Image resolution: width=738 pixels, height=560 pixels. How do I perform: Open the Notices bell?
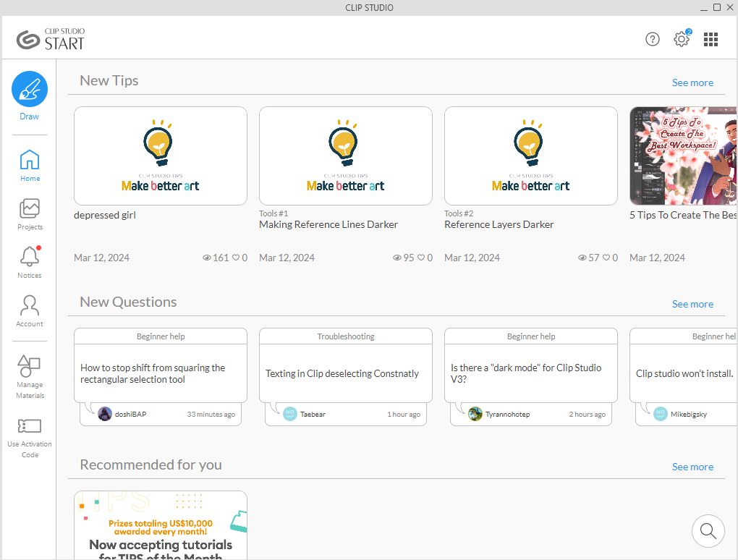(30, 263)
